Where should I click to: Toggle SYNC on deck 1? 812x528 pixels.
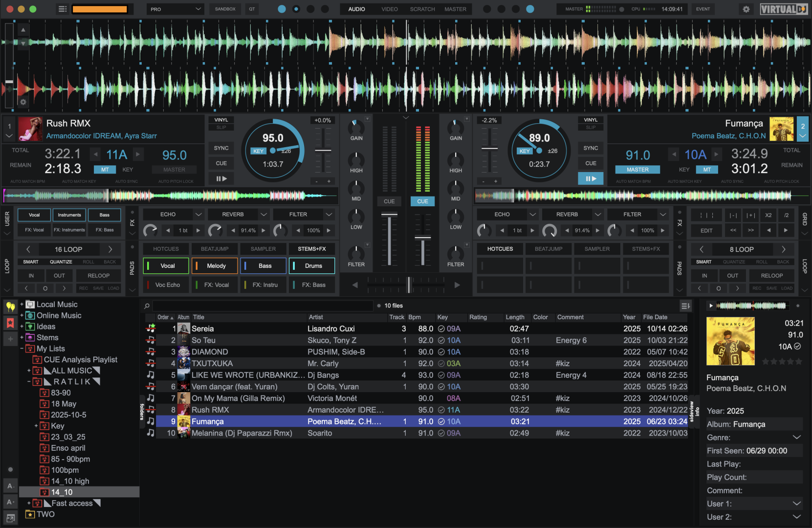pyautogui.click(x=221, y=148)
